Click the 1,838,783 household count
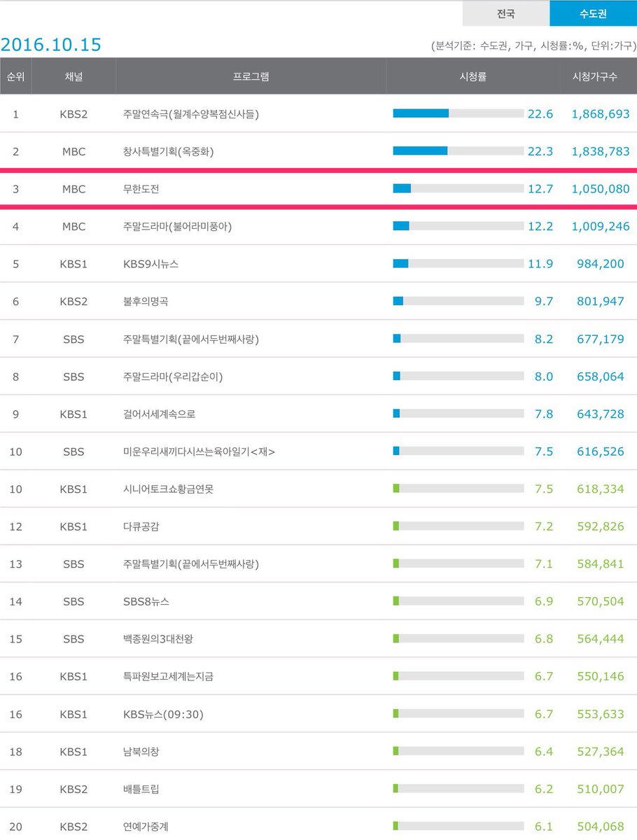This screenshot has width=637, height=840. (601, 151)
